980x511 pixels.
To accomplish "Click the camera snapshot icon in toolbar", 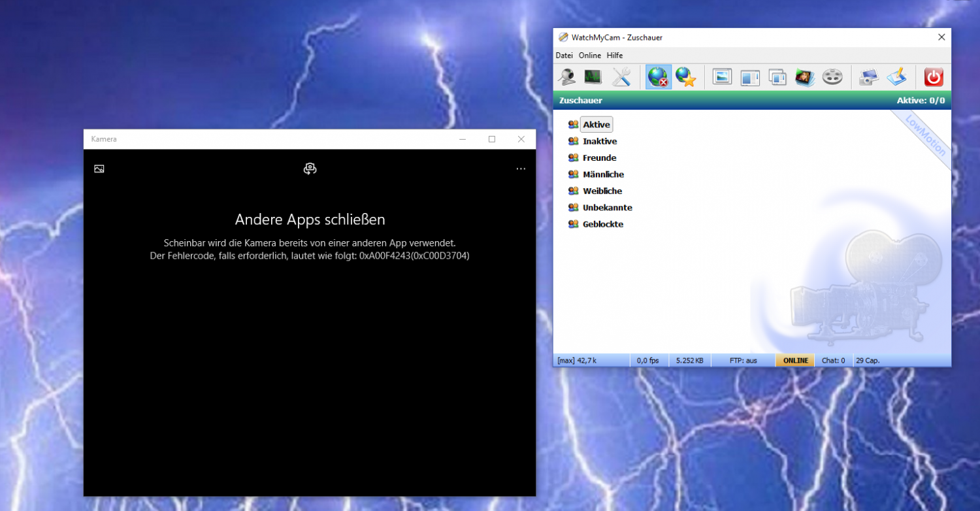I will [869, 77].
